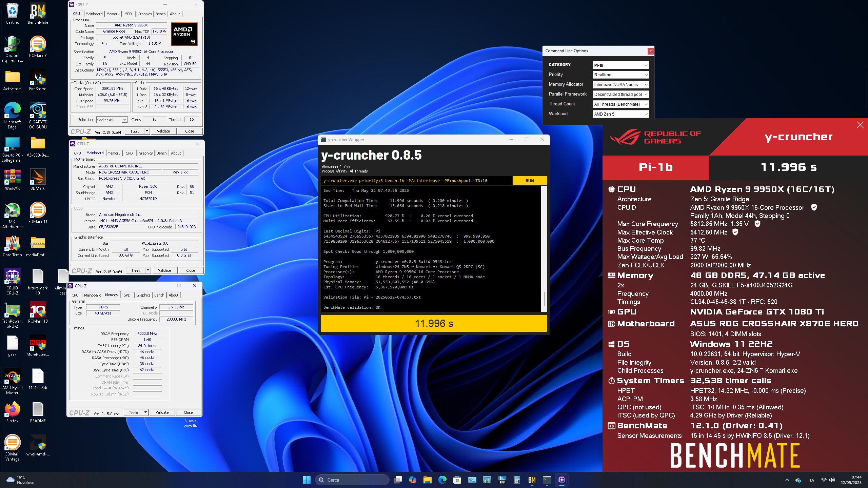Open File Explorer in taskbar
Screen dimensions: 868x488
(x=427, y=480)
